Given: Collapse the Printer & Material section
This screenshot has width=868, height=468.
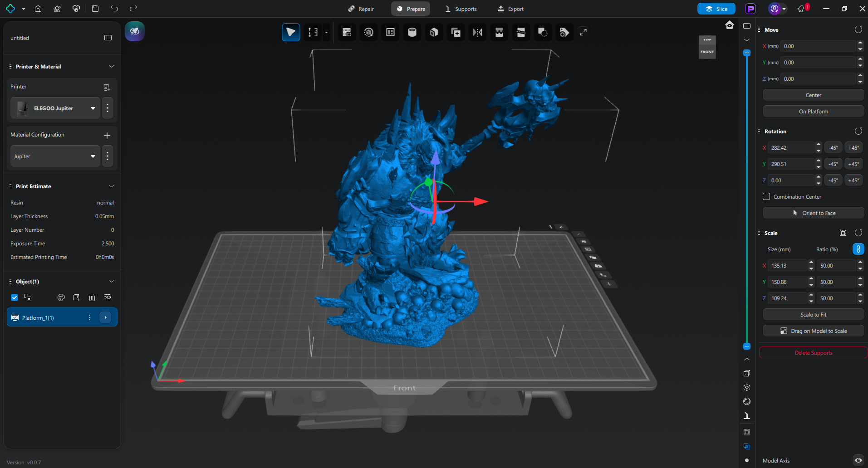Looking at the screenshot, I should [111, 66].
